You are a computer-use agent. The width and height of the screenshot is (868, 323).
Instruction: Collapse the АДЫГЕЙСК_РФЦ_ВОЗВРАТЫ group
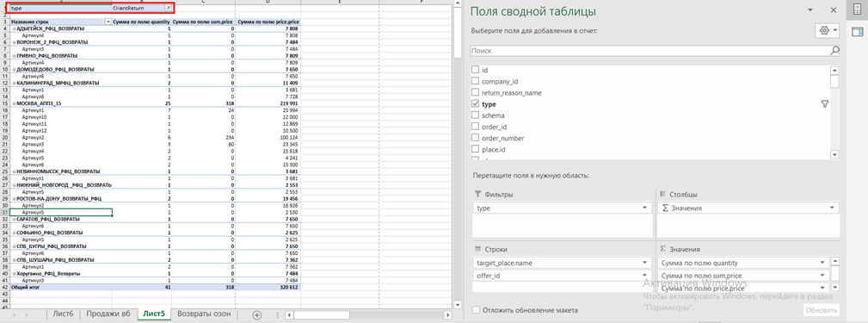coord(14,28)
